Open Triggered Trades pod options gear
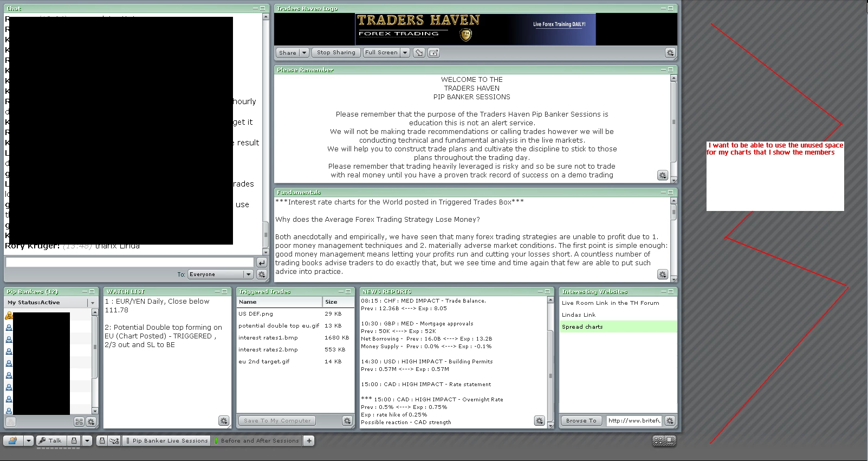 tap(347, 420)
